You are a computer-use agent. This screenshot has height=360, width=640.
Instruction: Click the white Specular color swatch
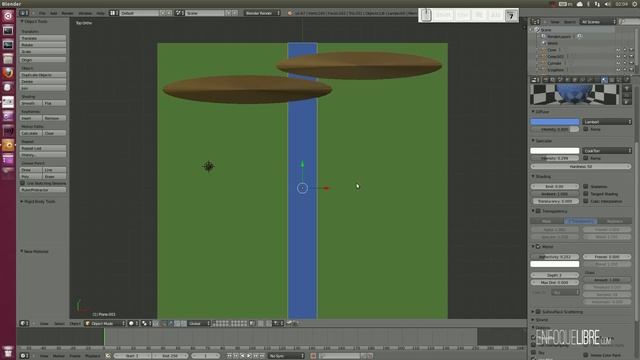click(x=555, y=151)
